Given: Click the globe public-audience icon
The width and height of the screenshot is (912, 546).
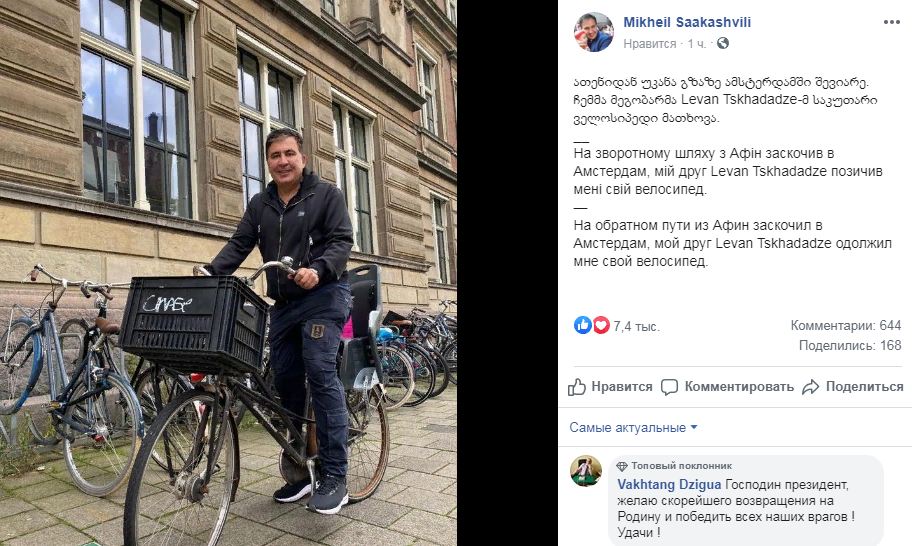Looking at the screenshot, I should [x=722, y=43].
